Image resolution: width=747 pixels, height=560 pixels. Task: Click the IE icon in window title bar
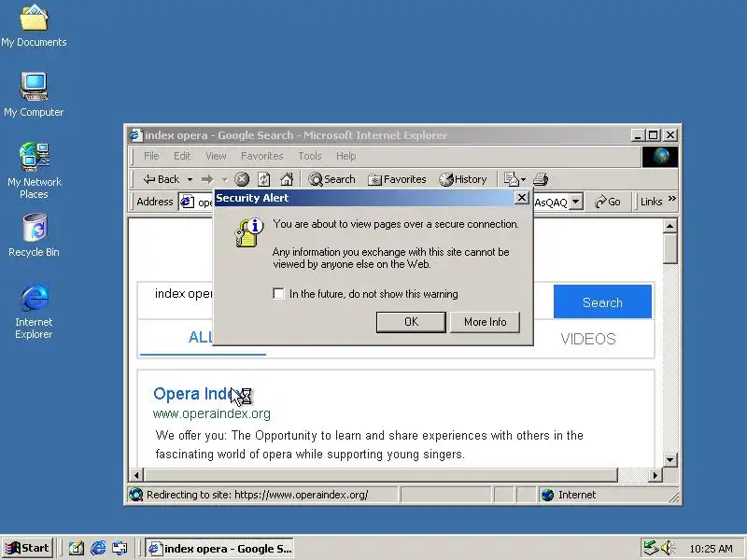[x=135, y=135]
